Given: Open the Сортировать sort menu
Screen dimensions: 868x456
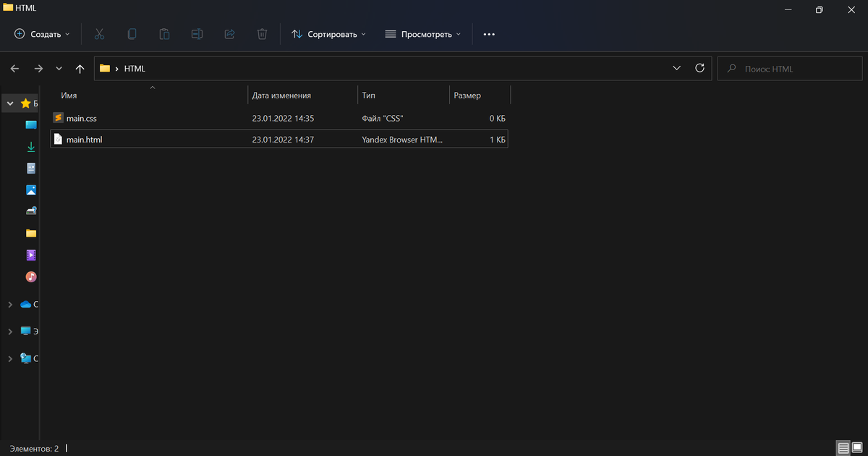Looking at the screenshot, I should pyautogui.click(x=329, y=34).
